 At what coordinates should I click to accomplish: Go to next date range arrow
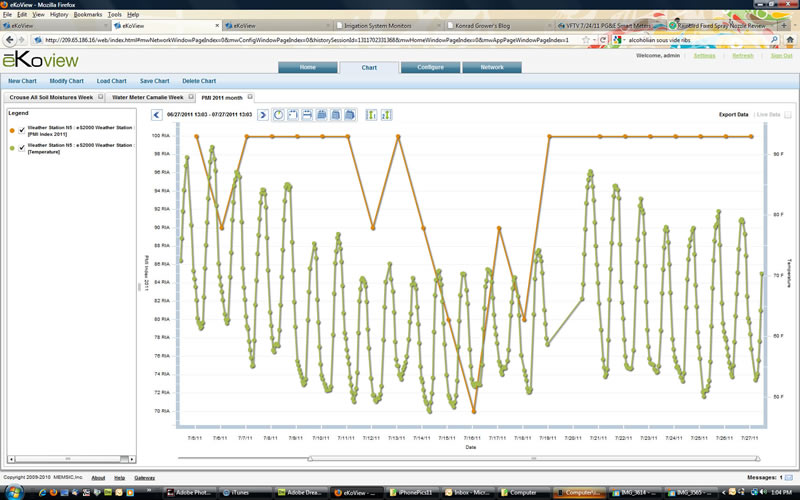[x=263, y=115]
